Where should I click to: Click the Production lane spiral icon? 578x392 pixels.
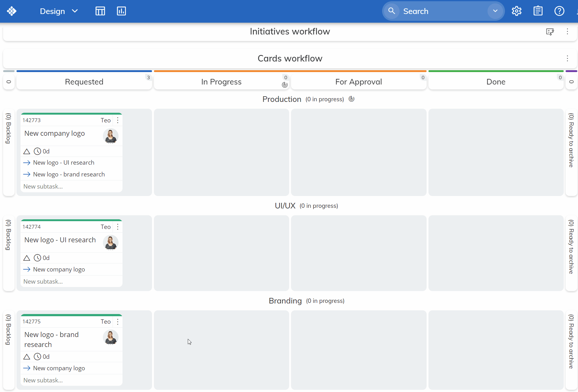pos(351,99)
